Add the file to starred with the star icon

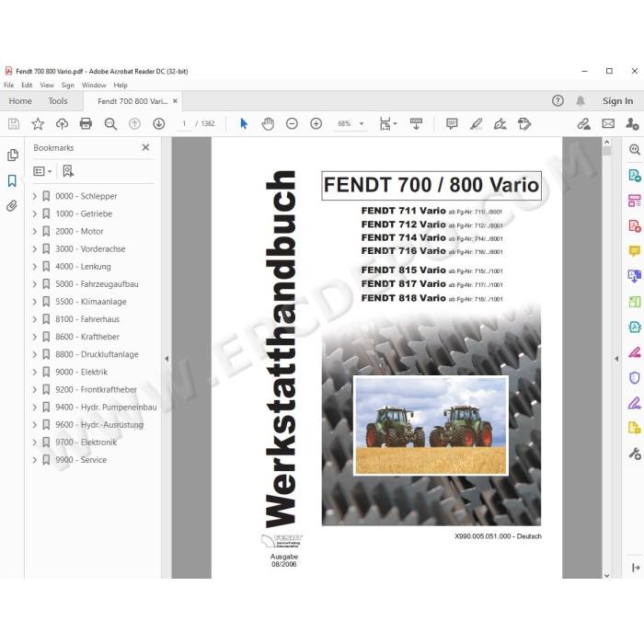(38, 123)
